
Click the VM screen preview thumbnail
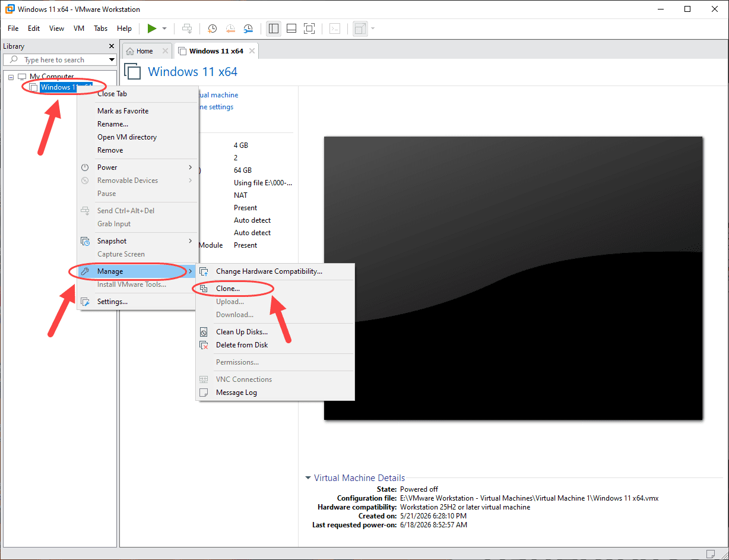(x=513, y=278)
